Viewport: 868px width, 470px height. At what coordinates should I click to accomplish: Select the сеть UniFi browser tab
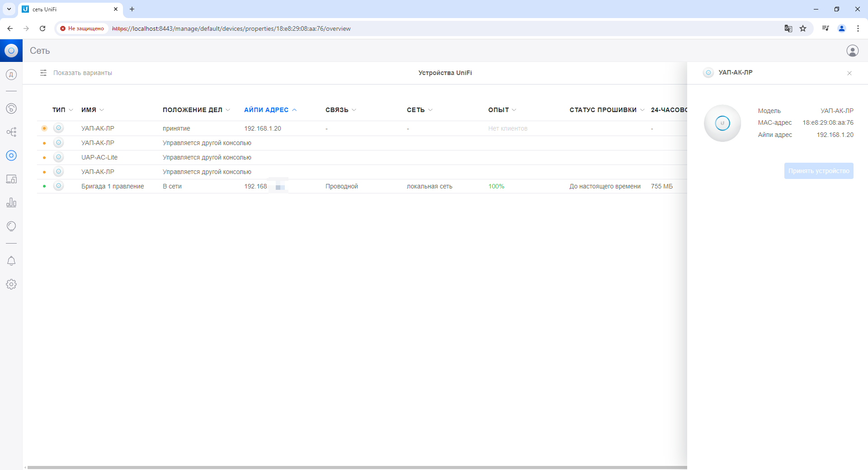click(x=70, y=9)
